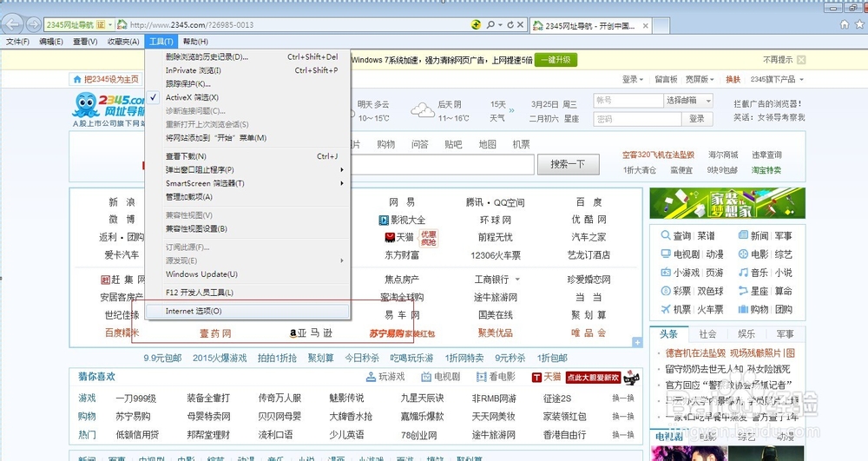Click the refresh icon in address bar
Image resolution: width=868 pixels, height=461 pixels.
click(x=510, y=25)
